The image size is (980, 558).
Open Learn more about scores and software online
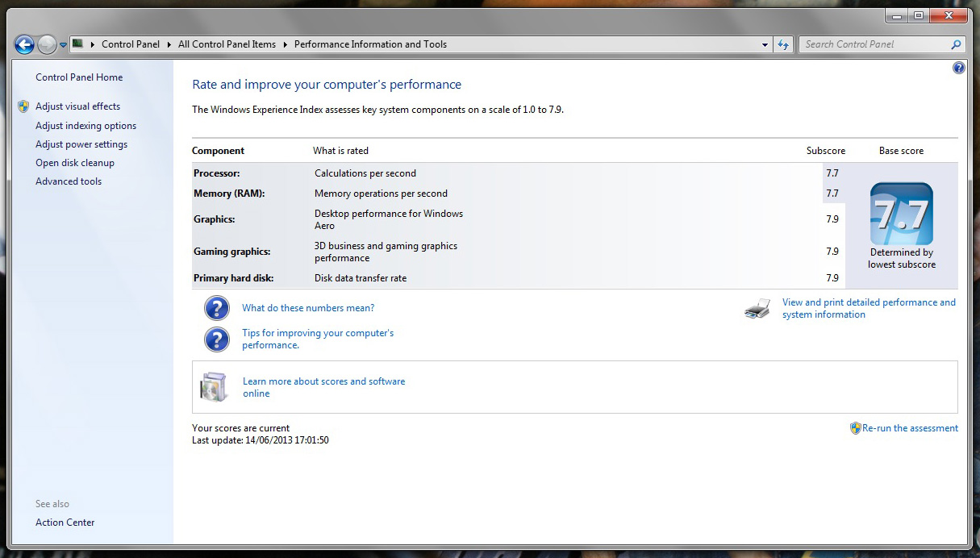click(324, 387)
